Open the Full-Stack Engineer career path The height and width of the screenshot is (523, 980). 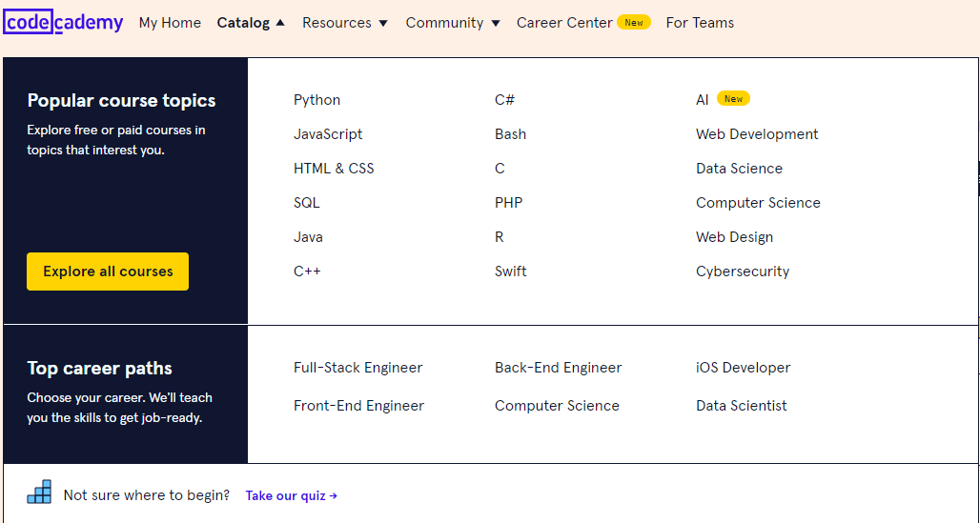tap(358, 368)
